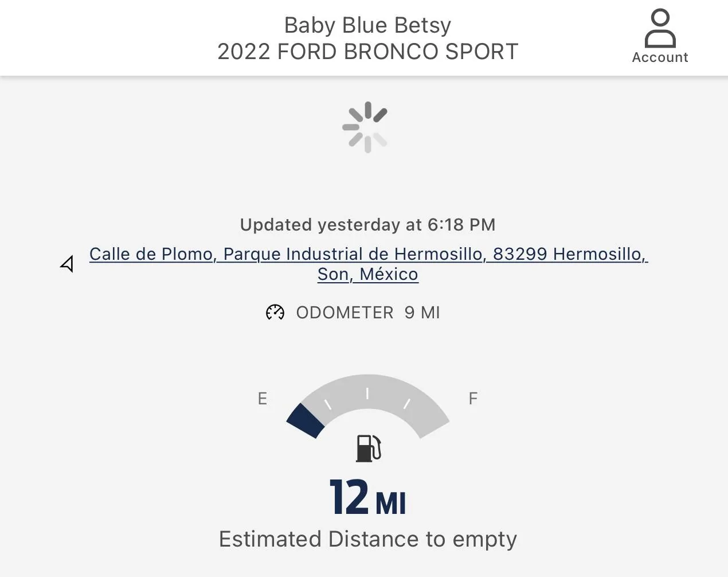This screenshot has height=577, width=728.
Task: Click the loading spinner icon
Action: point(365,127)
